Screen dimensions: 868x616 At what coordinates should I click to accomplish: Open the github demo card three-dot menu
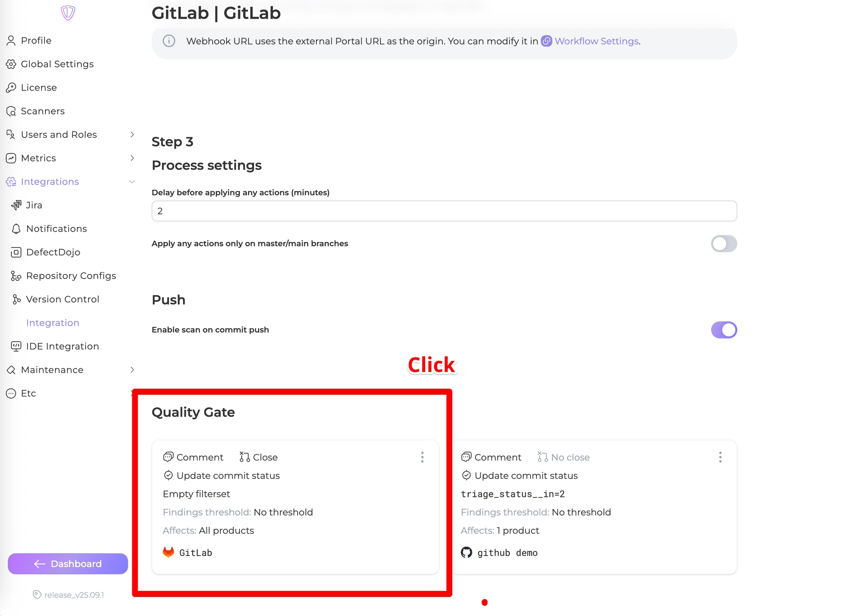click(720, 457)
